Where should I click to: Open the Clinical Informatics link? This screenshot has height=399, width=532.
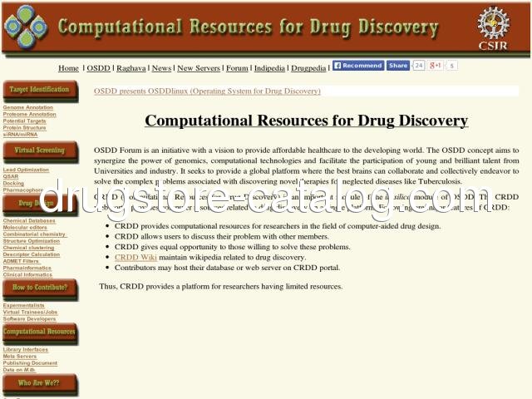coord(27,275)
